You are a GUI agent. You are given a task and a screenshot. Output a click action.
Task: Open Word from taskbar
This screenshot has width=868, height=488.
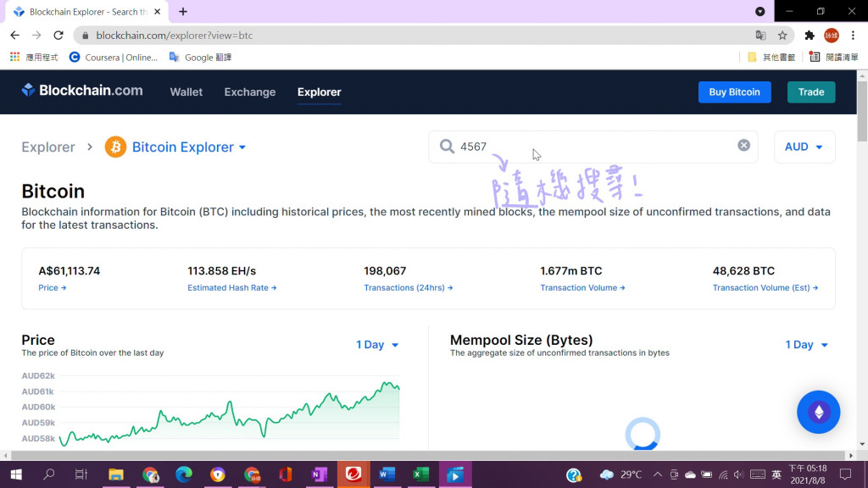coord(387,474)
